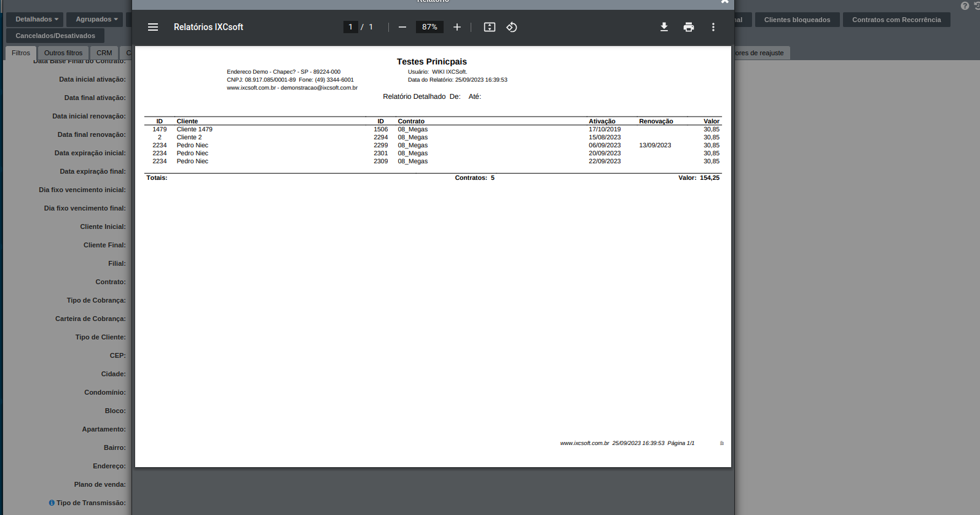Click renewal date 13/09/2023

coord(655,145)
